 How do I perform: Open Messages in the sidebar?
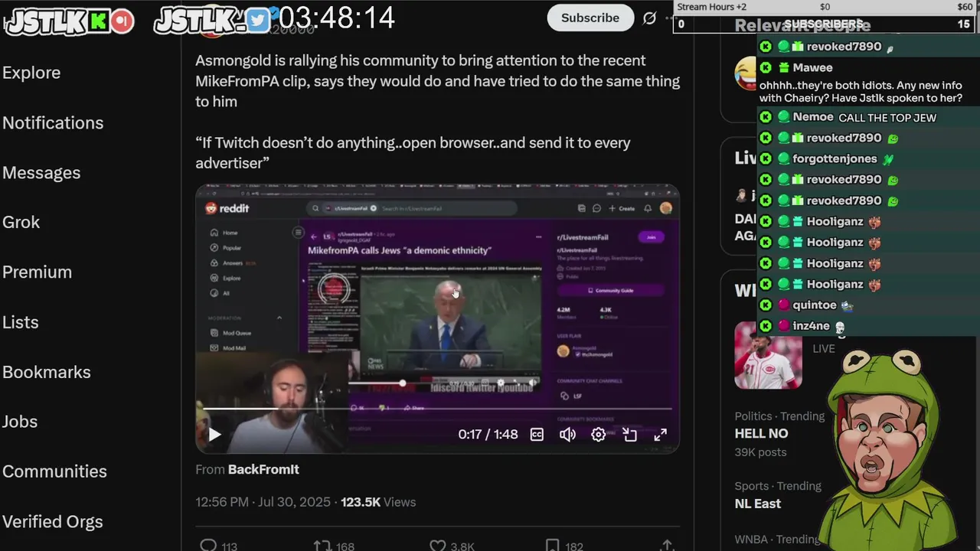[x=41, y=173]
